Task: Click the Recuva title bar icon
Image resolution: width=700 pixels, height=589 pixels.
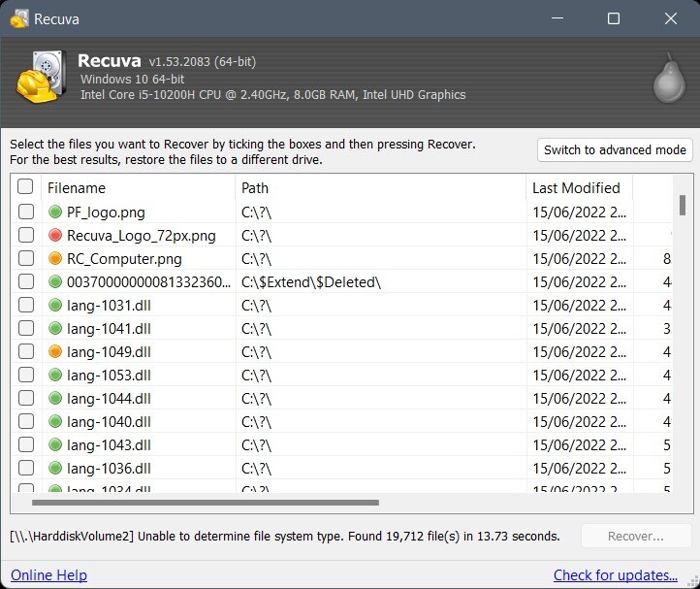Action: click(x=19, y=18)
